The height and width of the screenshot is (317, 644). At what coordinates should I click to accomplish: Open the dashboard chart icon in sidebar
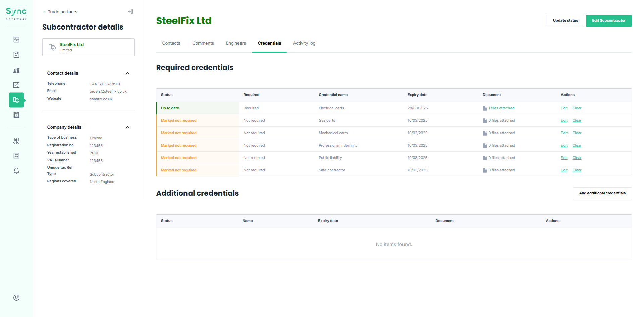click(16, 40)
